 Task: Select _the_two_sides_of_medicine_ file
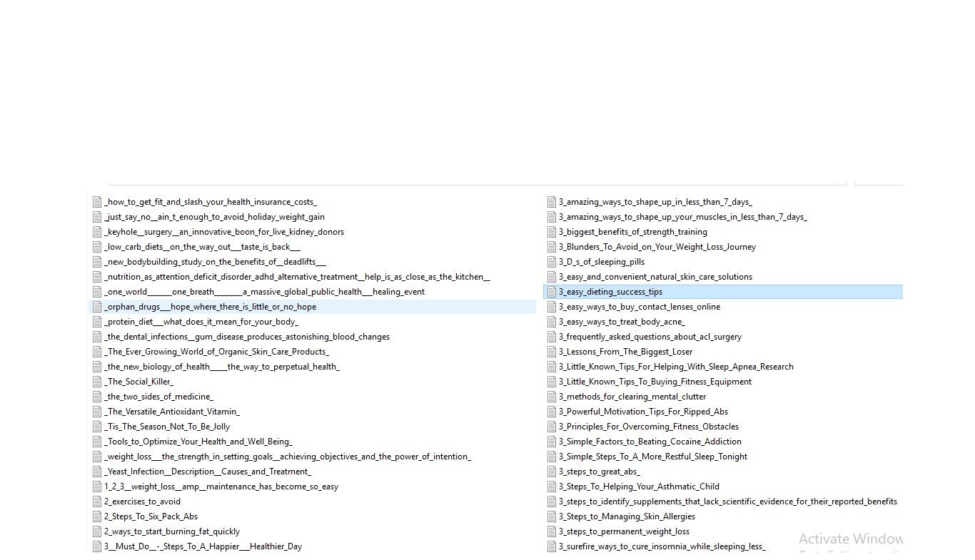pos(158,397)
